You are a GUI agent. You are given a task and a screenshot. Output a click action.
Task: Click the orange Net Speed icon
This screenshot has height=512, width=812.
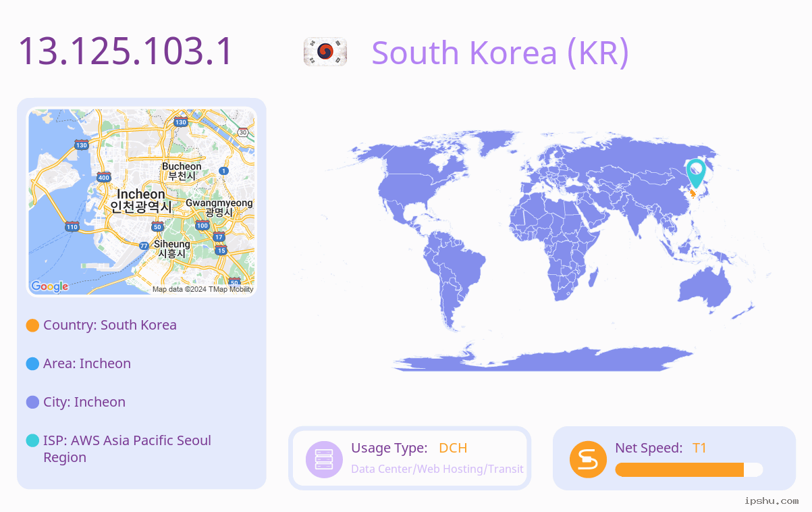[588, 459]
